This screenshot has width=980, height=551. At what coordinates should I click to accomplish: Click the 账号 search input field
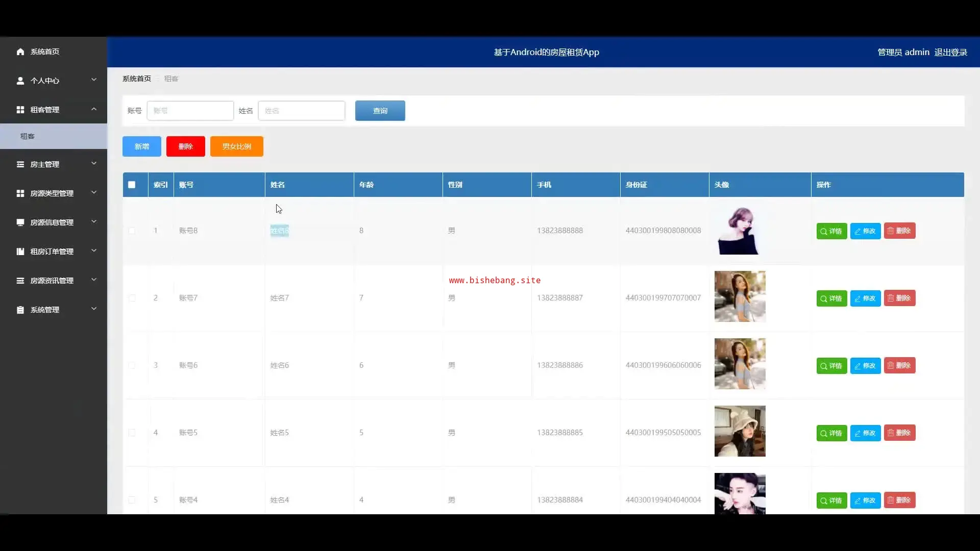(190, 111)
